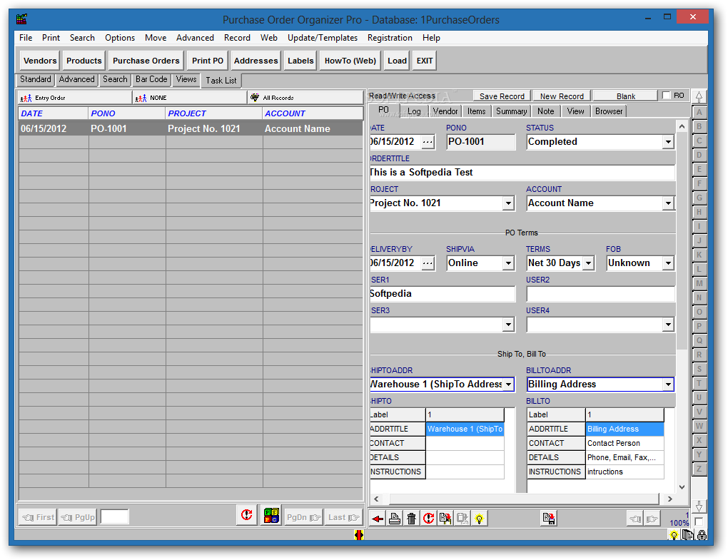Viewport: 728px width, 560px height.
Task: Expand the ACCOUNT dropdown
Action: pyautogui.click(x=668, y=203)
